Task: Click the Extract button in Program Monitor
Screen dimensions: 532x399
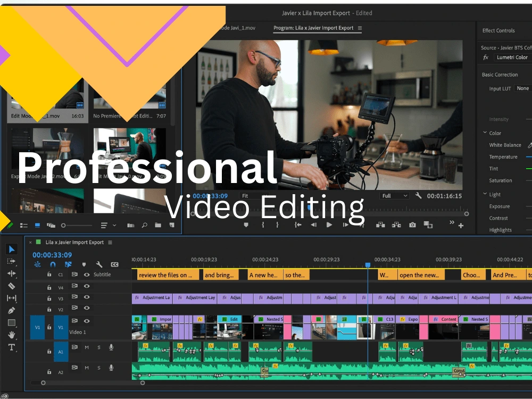Action: tap(396, 225)
